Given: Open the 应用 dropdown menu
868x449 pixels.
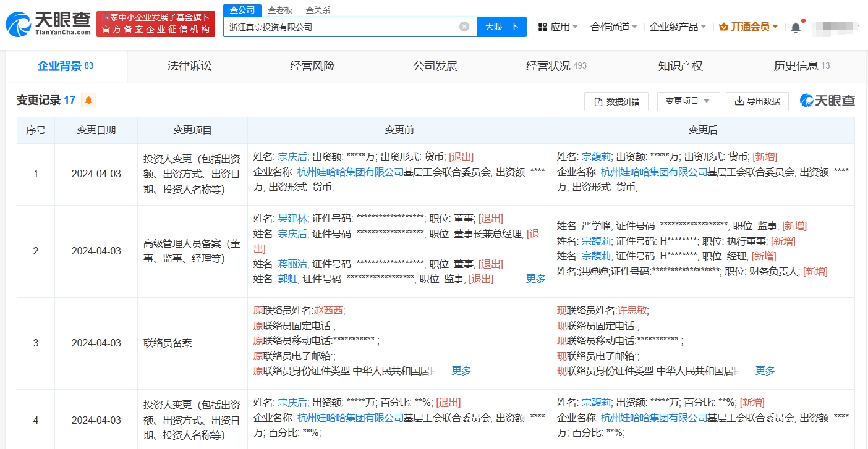Looking at the screenshot, I should (558, 27).
